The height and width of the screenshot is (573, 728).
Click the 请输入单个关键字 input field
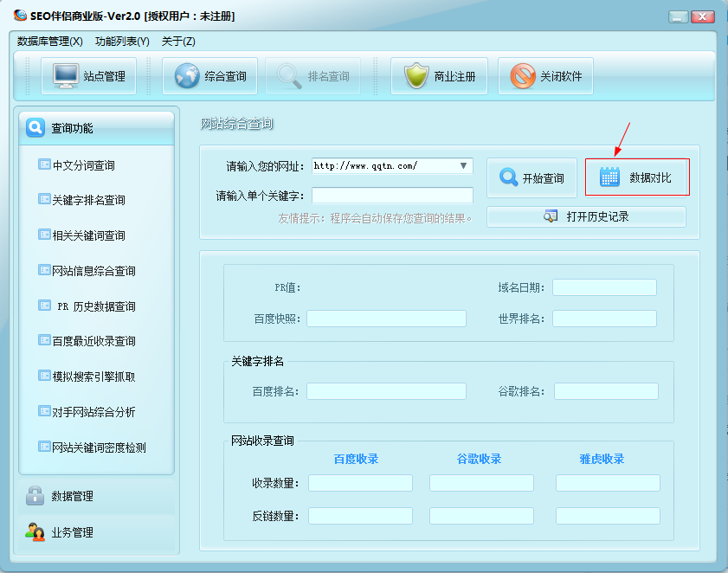point(392,196)
